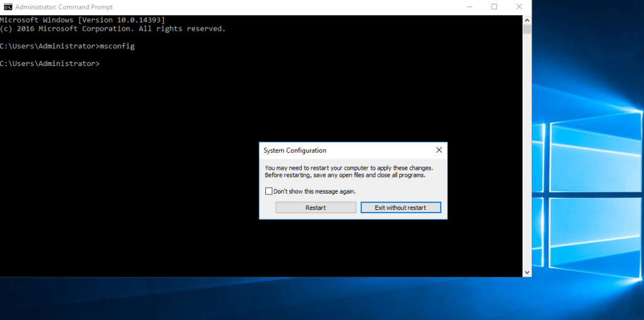The height and width of the screenshot is (320, 644).
Task: Close the System Configuration dialog
Action: tap(438, 150)
